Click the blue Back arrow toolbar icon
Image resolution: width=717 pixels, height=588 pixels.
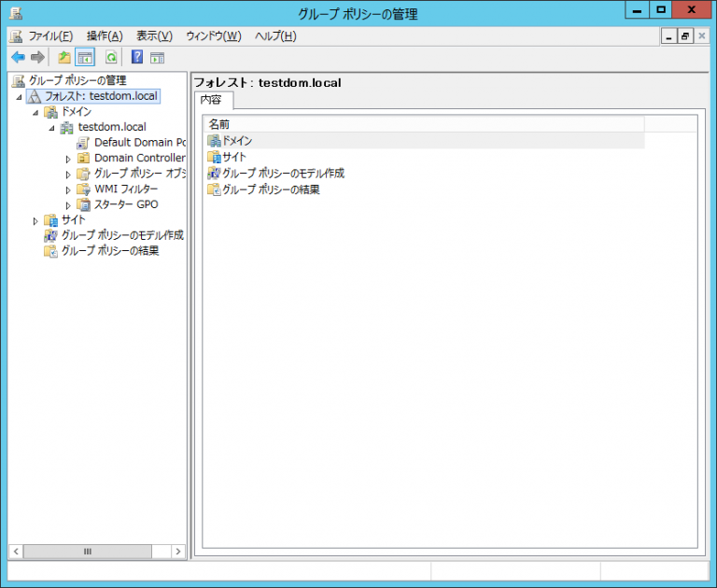18,58
